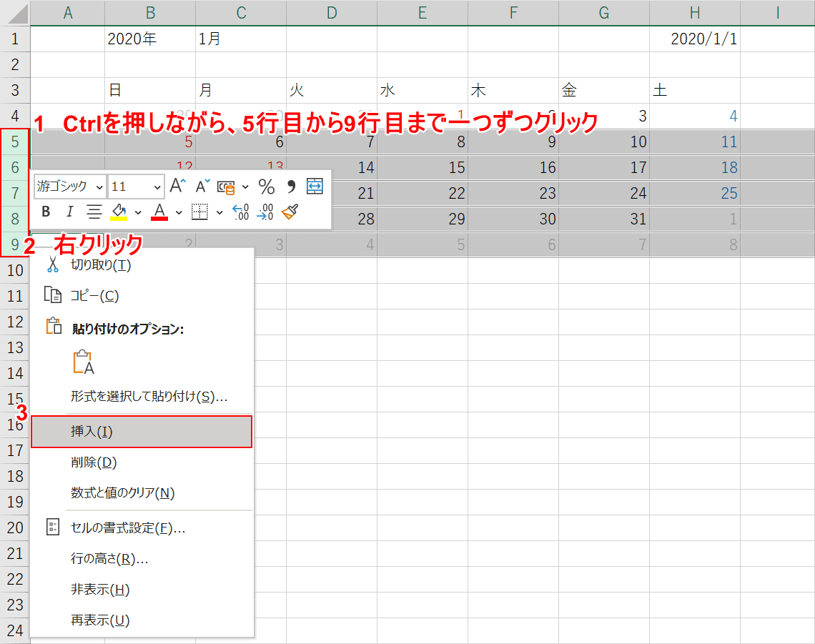This screenshot has width=815, height=644.
Task: Click the decrease font size icon
Action: pyautogui.click(x=203, y=186)
